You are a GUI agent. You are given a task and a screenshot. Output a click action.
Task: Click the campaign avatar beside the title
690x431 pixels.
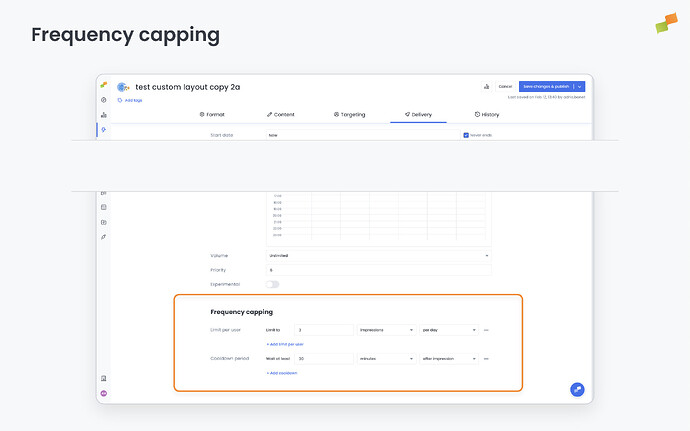(x=123, y=87)
